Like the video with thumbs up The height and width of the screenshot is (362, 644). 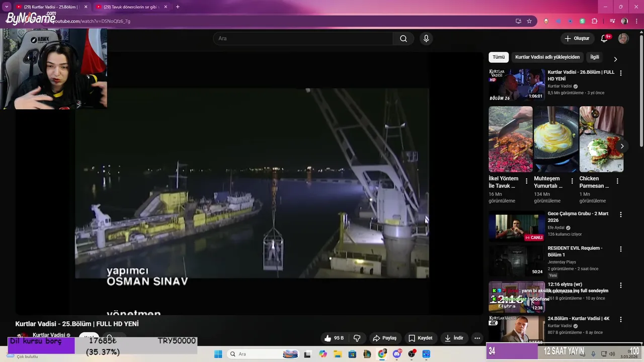click(x=335, y=338)
